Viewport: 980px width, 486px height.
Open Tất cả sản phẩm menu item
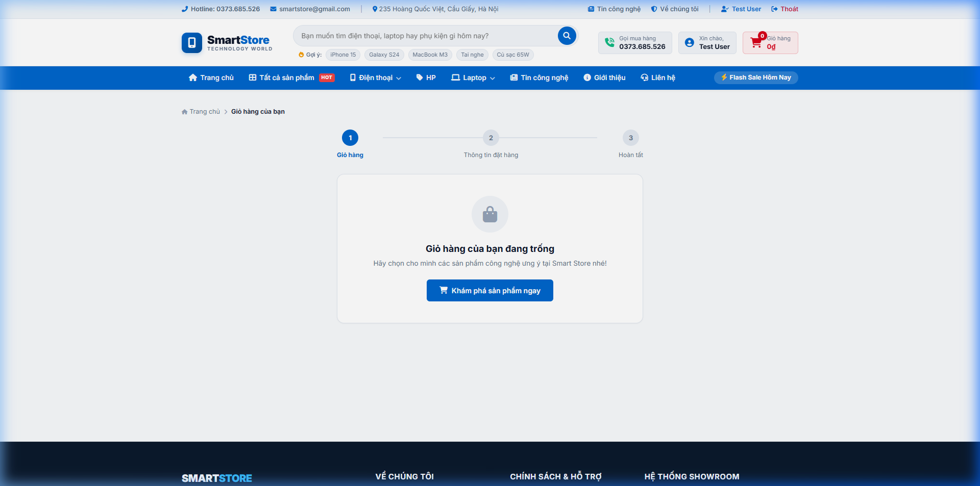click(291, 78)
